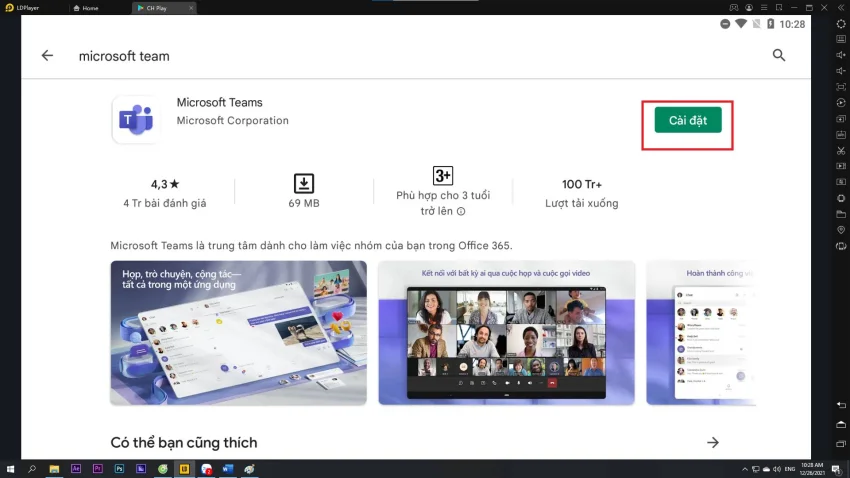Click the 100 Tr+ downloads count
Viewport: 850px width, 478px height.
[582, 184]
